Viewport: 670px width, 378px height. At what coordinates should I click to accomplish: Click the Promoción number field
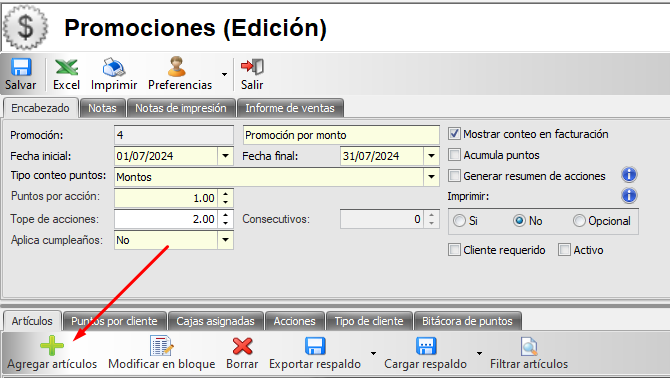[x=174, y=135]
